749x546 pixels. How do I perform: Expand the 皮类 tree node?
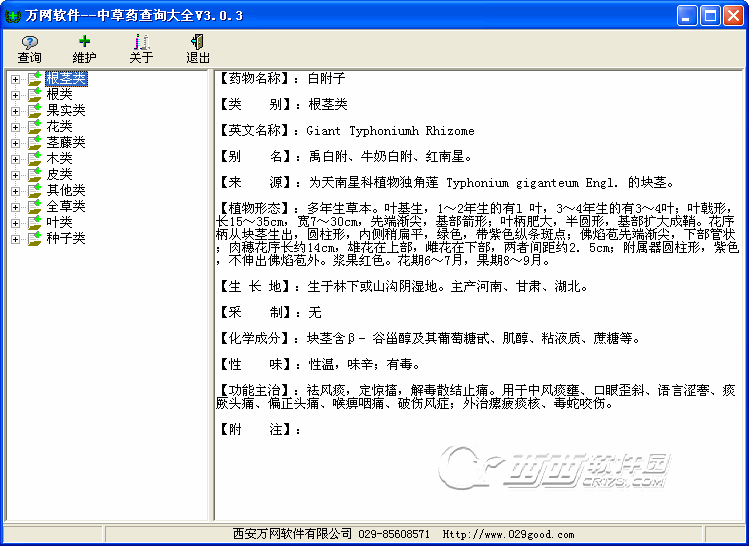pyautogui.click(x=15, y=175)
